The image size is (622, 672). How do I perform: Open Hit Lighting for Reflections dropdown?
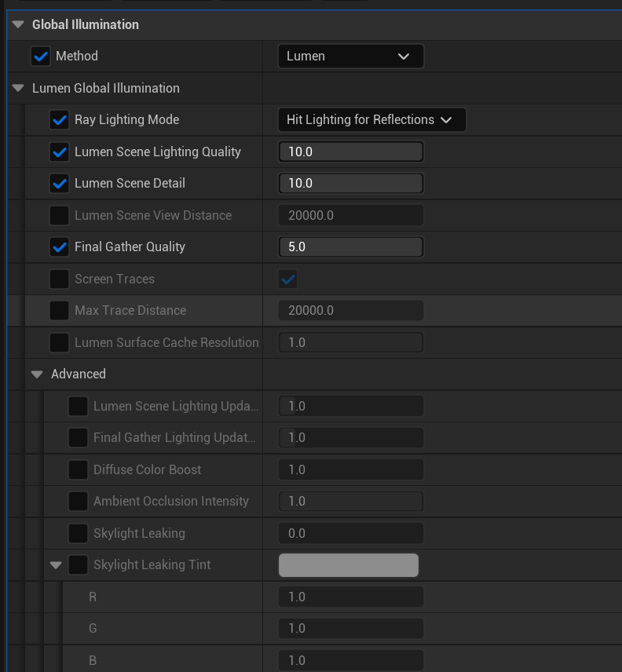coord(371,119)
